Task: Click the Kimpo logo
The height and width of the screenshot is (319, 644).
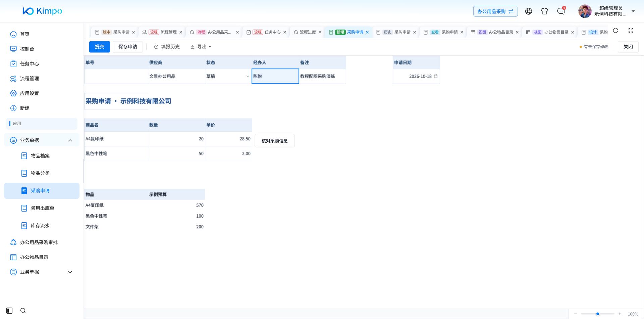Action: pos(42,11)
